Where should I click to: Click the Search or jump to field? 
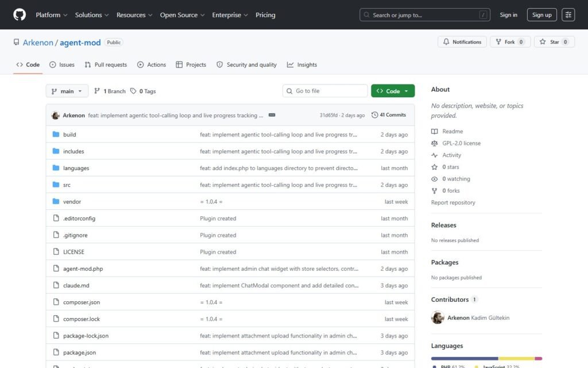(424, 14)
